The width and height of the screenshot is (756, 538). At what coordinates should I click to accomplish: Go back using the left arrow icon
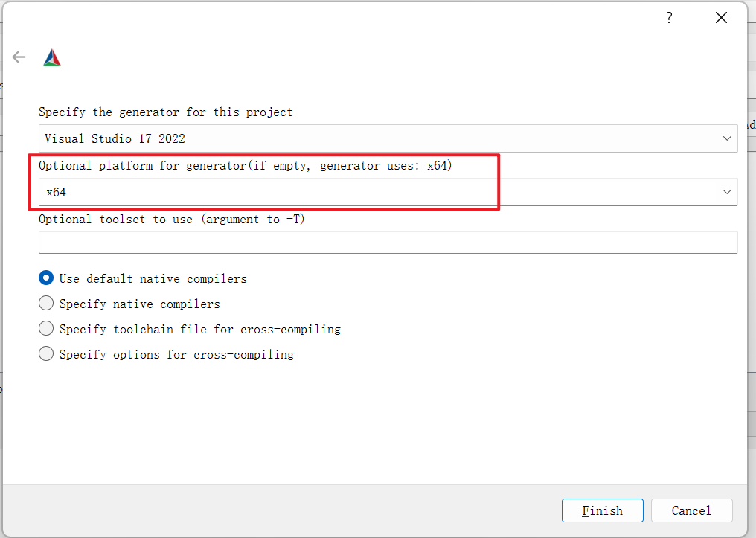(19, 57)
